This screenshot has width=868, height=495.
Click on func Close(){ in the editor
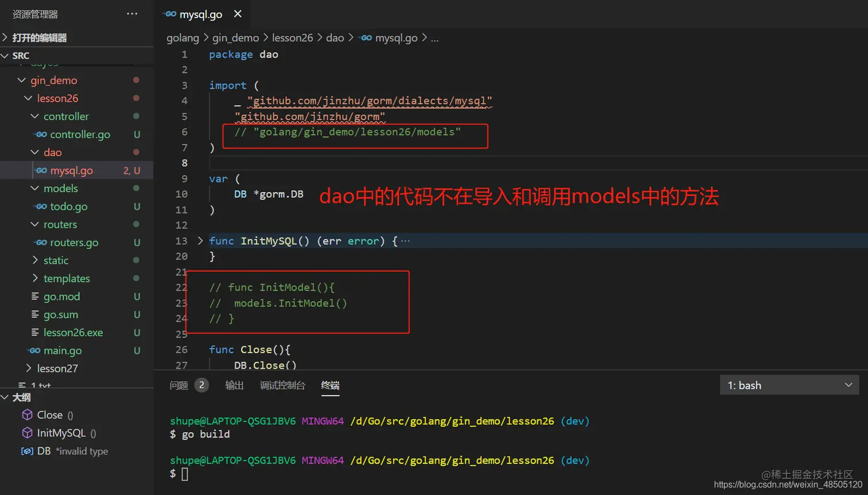[250, 349]
